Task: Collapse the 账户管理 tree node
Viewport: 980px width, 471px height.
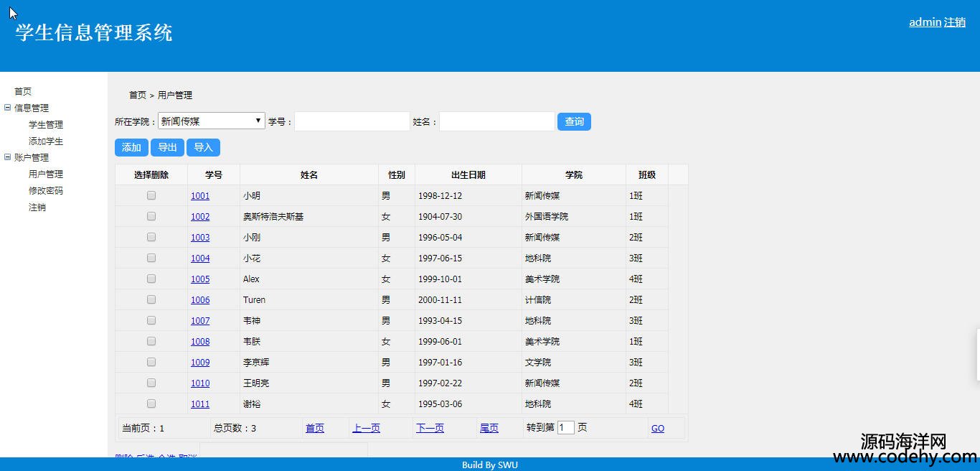Action: pos(8,157)
